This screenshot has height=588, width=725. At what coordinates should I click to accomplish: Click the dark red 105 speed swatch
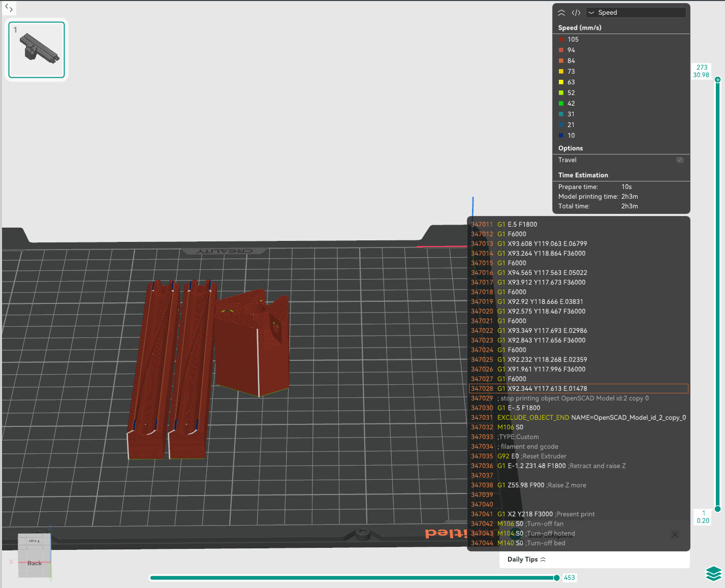561,40
